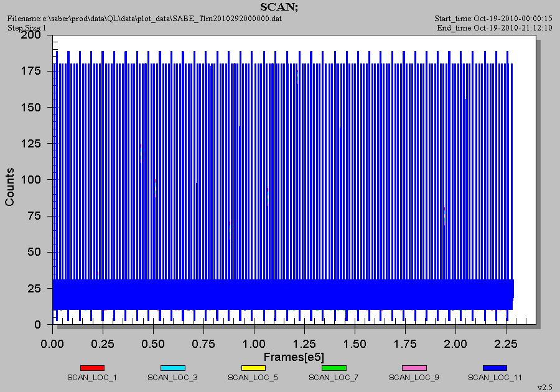Click the 175 y-axis tick label
560x392 pixels.
[31, 71]
